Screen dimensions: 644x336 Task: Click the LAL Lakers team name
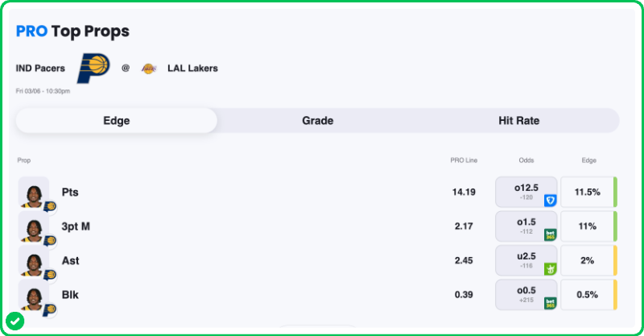pos(192,68)
